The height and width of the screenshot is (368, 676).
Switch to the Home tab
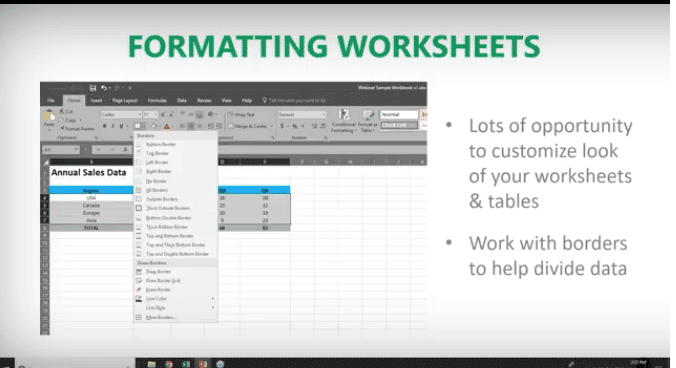[74, 100]
